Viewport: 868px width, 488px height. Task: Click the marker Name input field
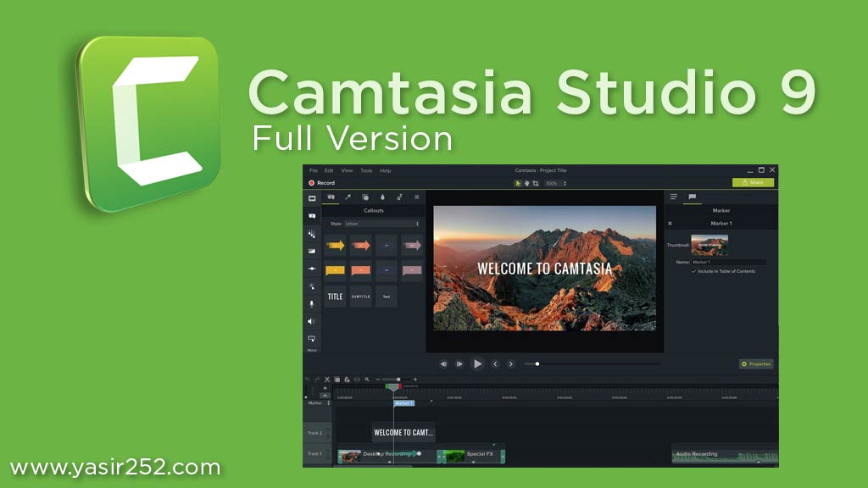click(x=728, y=263)
